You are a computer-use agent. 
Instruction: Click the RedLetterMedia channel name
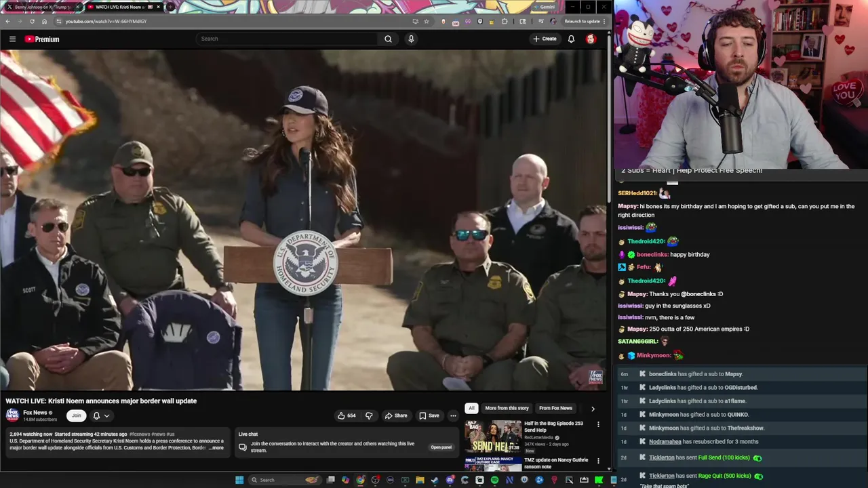539,438
